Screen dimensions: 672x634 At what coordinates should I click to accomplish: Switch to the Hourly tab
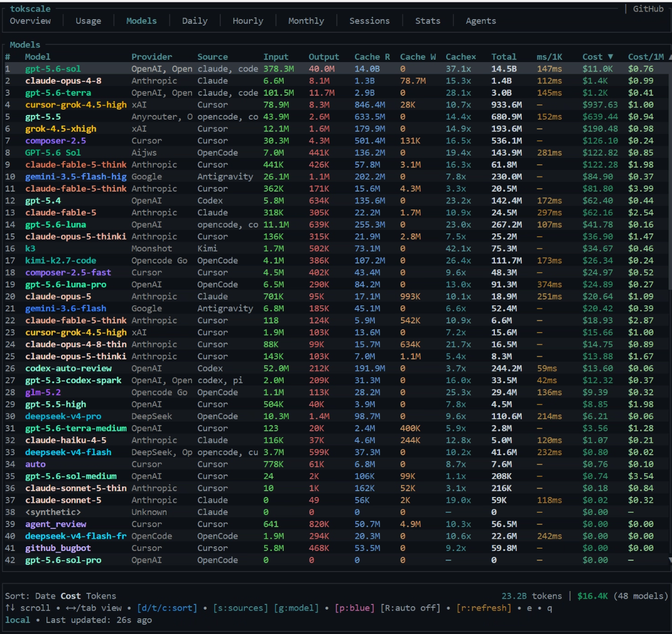point(248,21)
